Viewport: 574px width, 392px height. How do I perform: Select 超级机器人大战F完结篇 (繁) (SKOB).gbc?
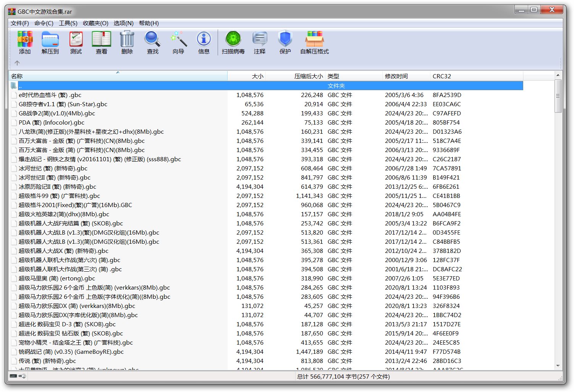click(71, 224)
